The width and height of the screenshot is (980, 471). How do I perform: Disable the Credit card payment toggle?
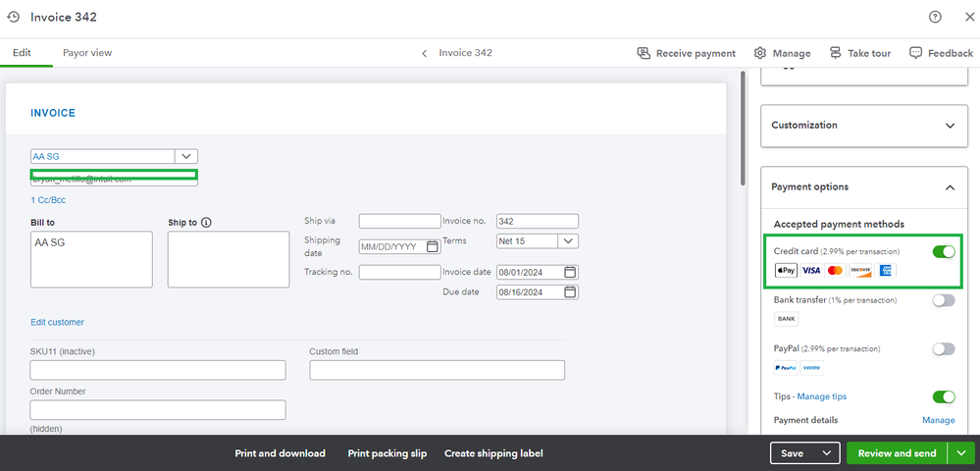tap(944, 251)
